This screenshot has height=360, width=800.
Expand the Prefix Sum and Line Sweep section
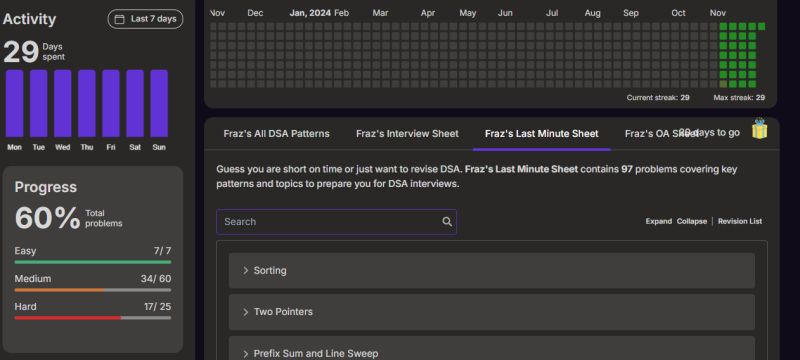[491, 349]
